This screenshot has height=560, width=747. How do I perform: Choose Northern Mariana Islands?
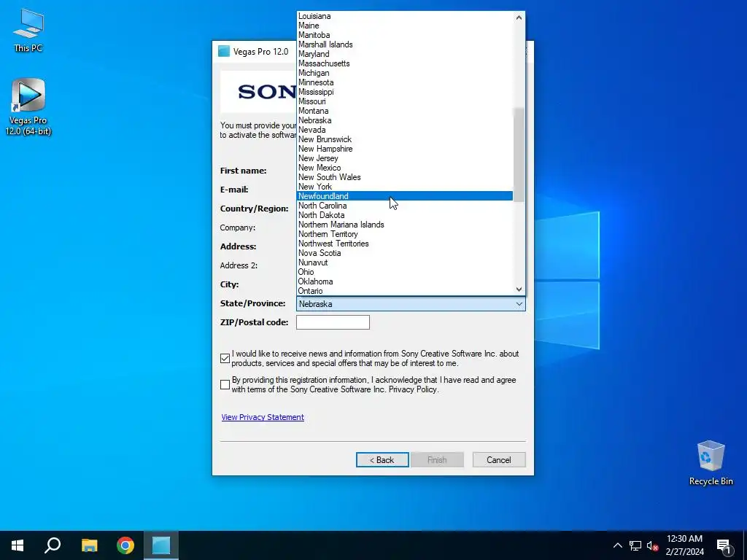[x=404, y=225]
